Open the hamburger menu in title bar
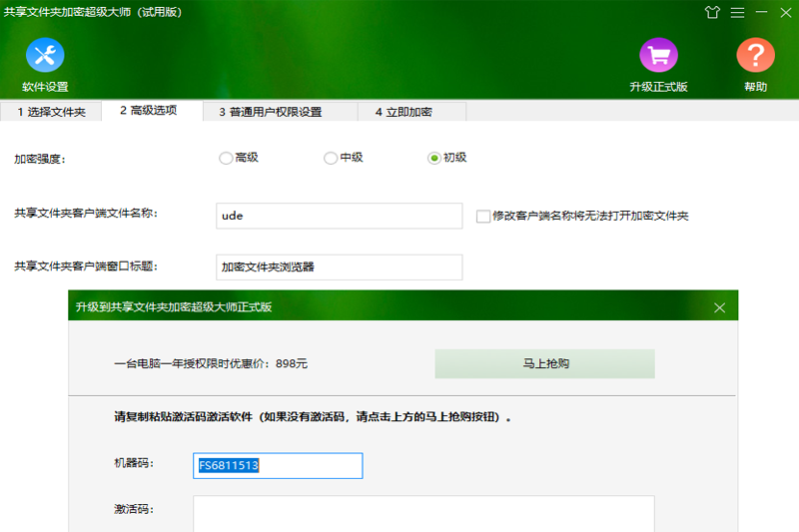The image size is (799, 532). 737,13
